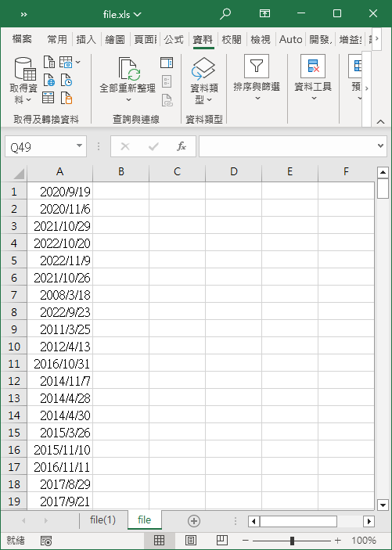Screen dimensions: 392x550
Task: Open the From Picture dropdown arrow
Action: 78,62
